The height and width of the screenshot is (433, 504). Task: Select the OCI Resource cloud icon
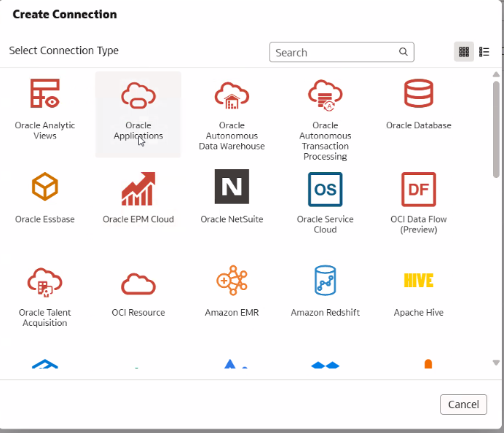[138, 284]
